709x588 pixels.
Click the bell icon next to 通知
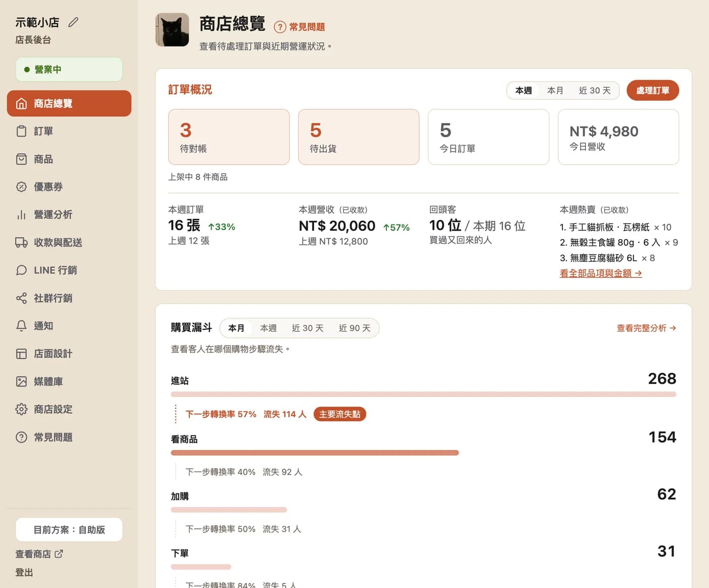[x=21, y=326]
